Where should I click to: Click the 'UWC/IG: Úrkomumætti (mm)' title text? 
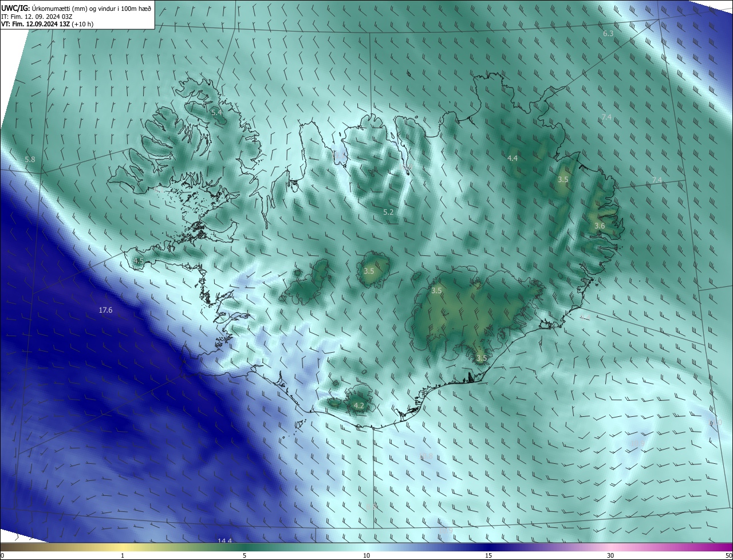tap(43, 7)
